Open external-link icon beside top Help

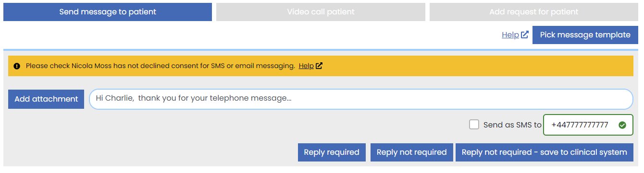525,35
